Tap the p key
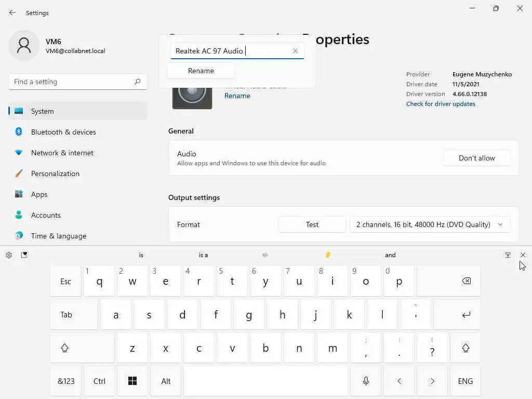 point(399,281)
